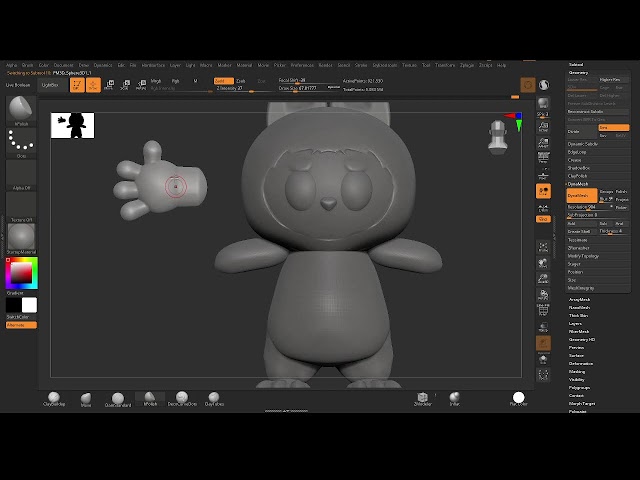Toggle the Mrgb channel button

tap(156, 81)
